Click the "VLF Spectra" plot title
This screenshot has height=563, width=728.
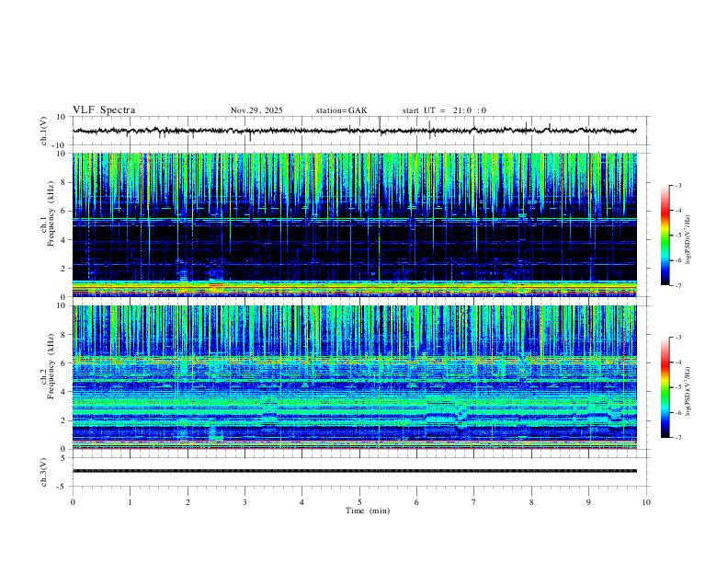[104, 110]
